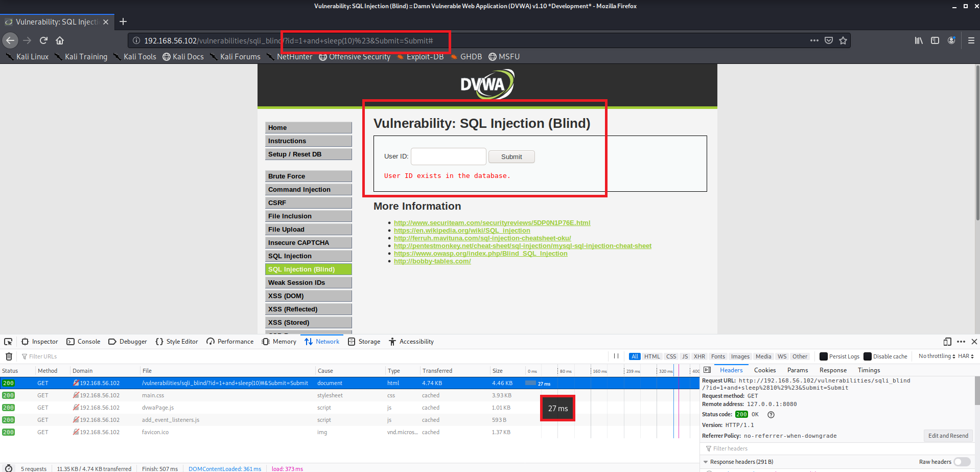Viewport: 980px width, 472px height.
Task: Open the DevTools three-dot options menu
Action: coord(961,342)
